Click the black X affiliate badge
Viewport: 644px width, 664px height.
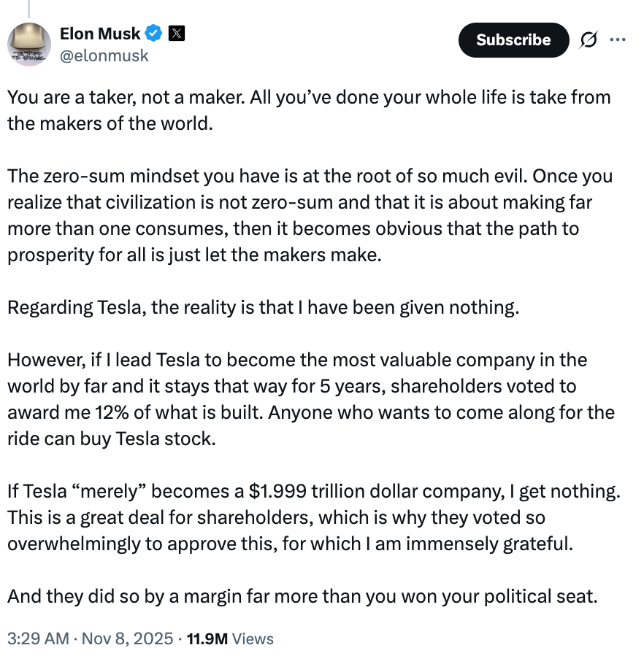pyautogui.click(x=177, y=33)
